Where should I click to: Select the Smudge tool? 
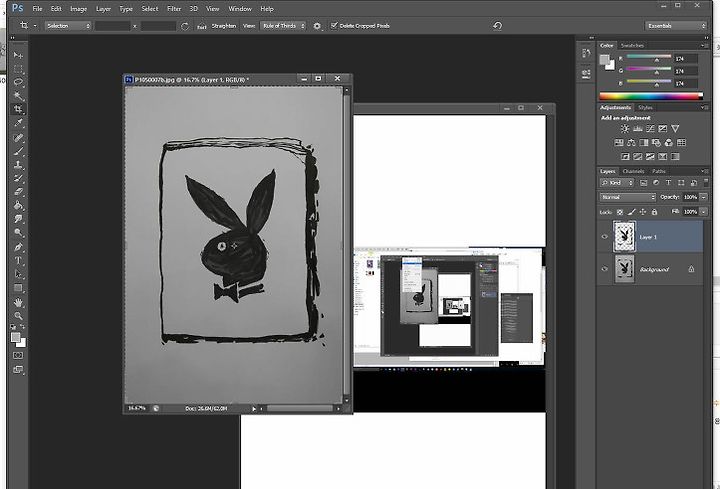(18, 219)
